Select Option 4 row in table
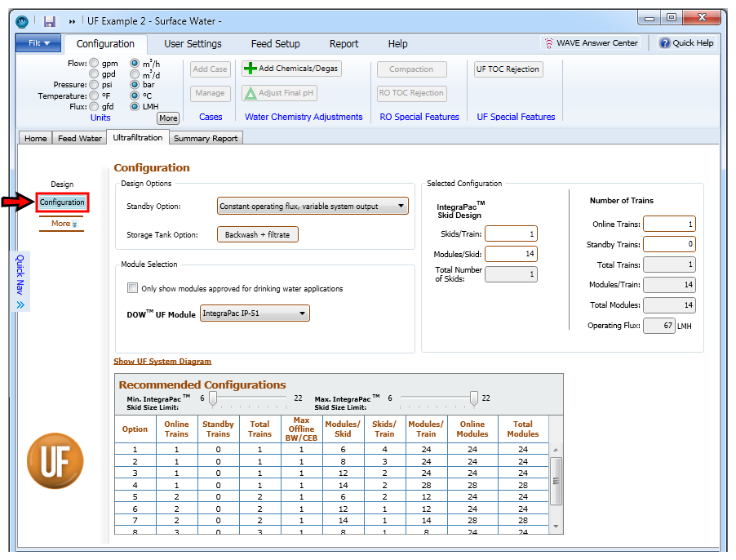 331,485
